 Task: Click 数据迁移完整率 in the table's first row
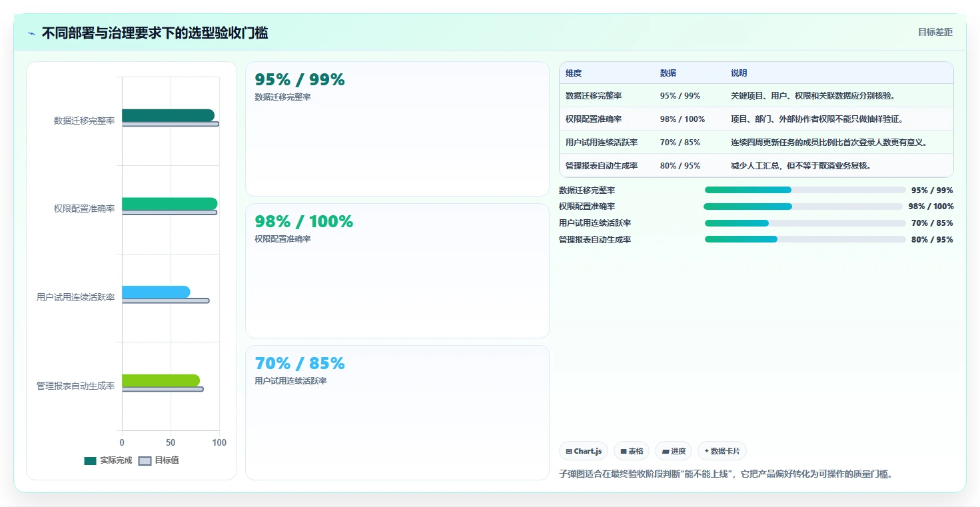(x=594, y=96)
